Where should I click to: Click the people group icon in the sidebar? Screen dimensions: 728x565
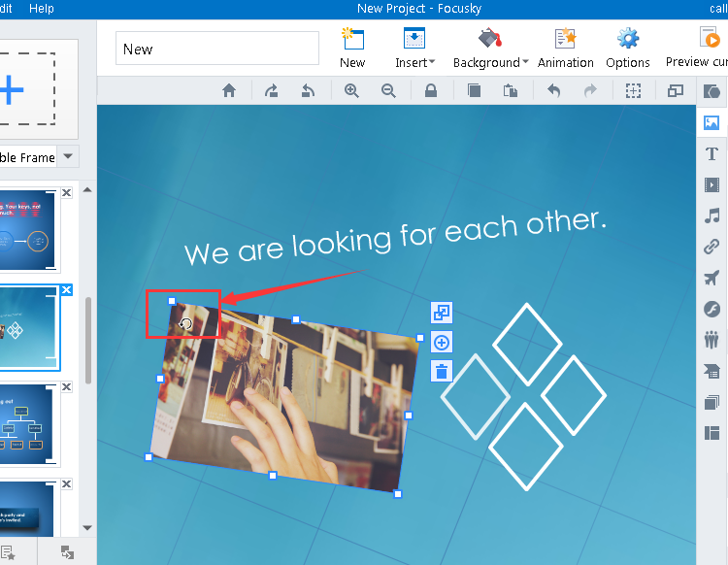tap(711, 340)
